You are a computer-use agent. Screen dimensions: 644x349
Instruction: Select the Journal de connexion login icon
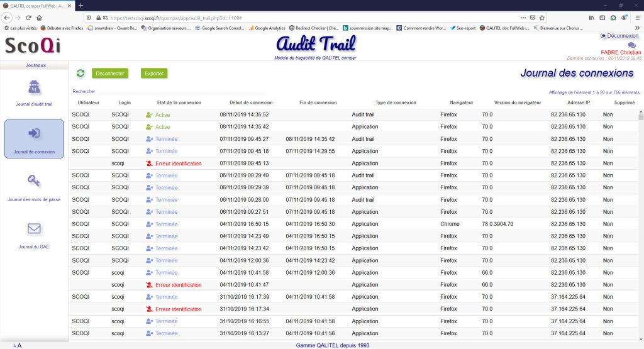(34, 133)
